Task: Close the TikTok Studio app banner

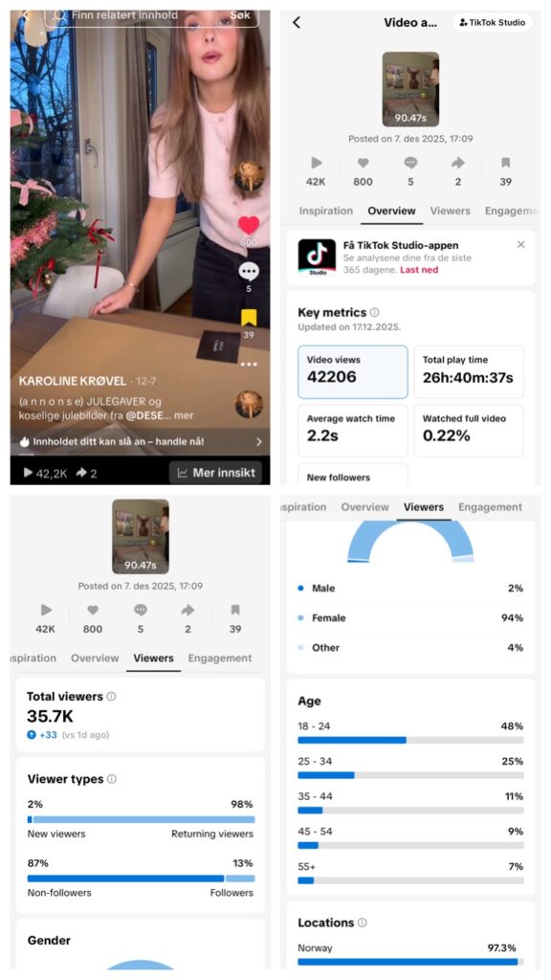Action: coord(521,244)
